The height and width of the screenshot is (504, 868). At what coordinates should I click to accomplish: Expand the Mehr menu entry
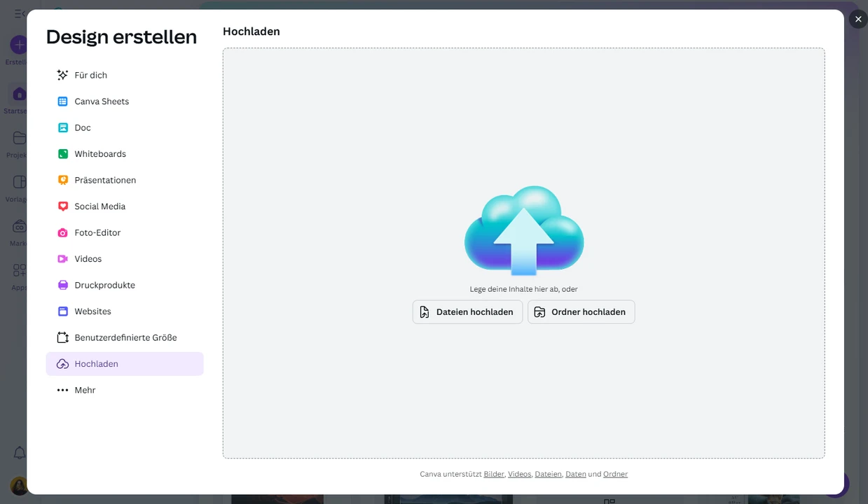coord(125,390)
